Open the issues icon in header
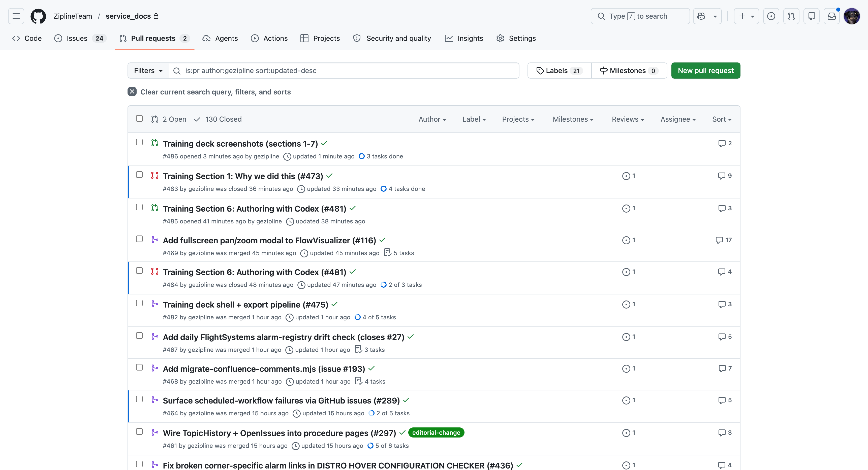This screenshot has height=470, width=868. click(x=771, y=16)
